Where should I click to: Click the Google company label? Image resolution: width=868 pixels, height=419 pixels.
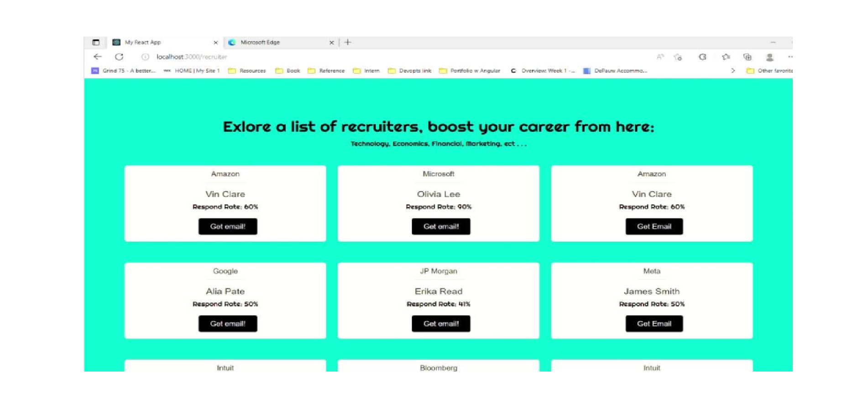click(225, 271)
